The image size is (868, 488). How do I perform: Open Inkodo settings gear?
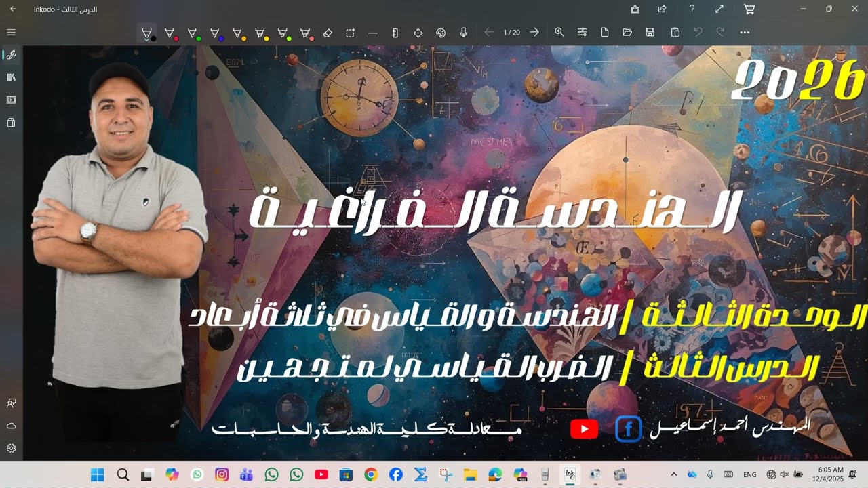point(11,448)
